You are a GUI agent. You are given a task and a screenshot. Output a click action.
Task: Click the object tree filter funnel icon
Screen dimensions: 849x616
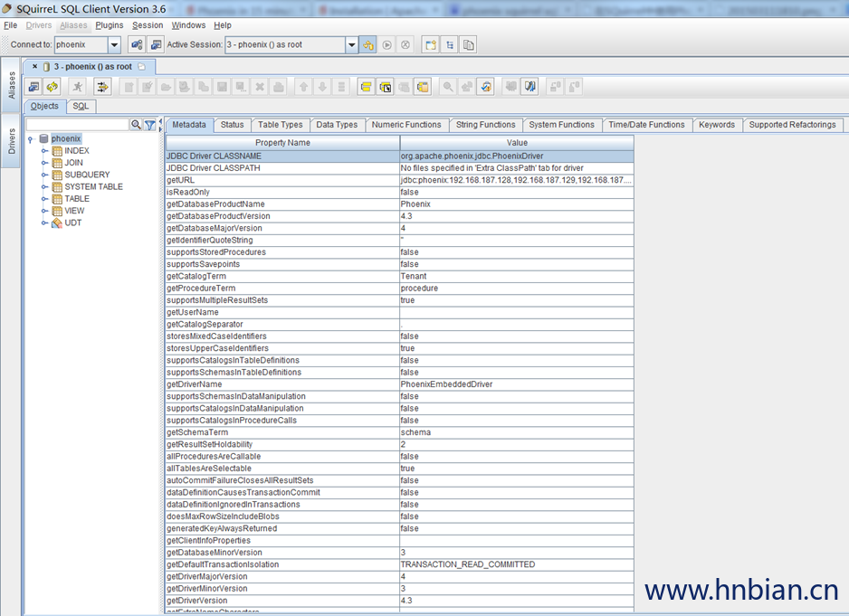(x=150, y=125)
